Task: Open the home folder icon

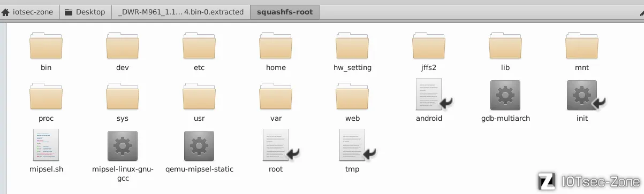Action: [x=276, y=45]
